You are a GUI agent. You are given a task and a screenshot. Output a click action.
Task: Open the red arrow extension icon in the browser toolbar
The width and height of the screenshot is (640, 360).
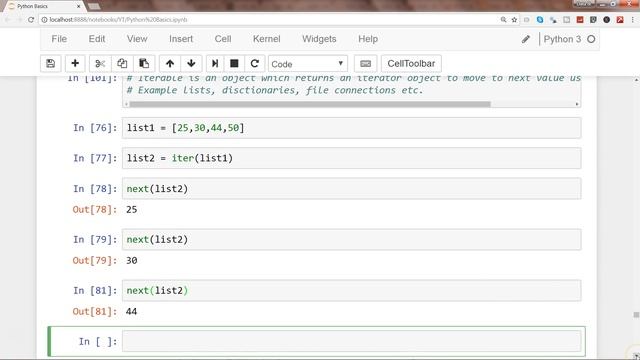pyautogui.click(x=620, y=20)
